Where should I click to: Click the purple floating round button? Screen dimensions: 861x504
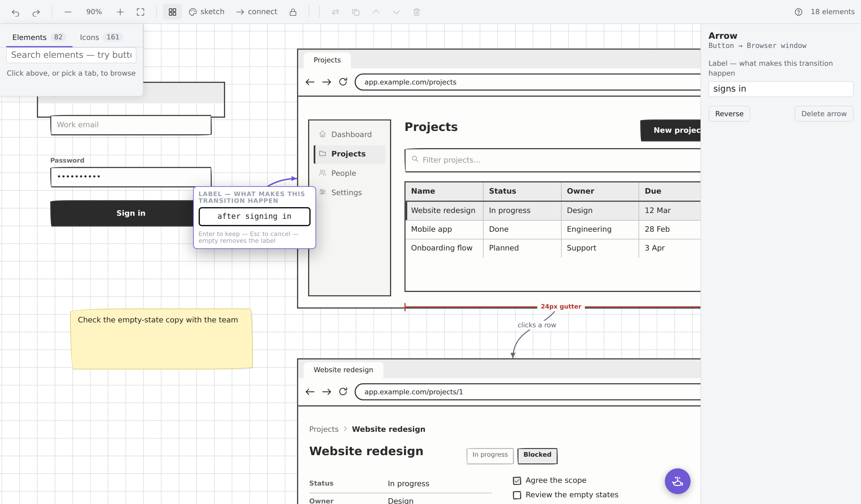tap(677, 481)
